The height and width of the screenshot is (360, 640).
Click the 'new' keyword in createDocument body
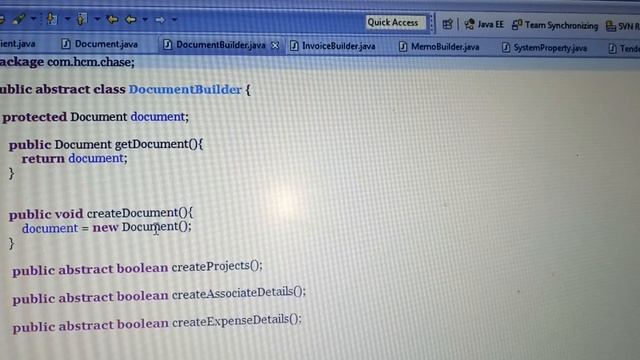pos(105,227)
